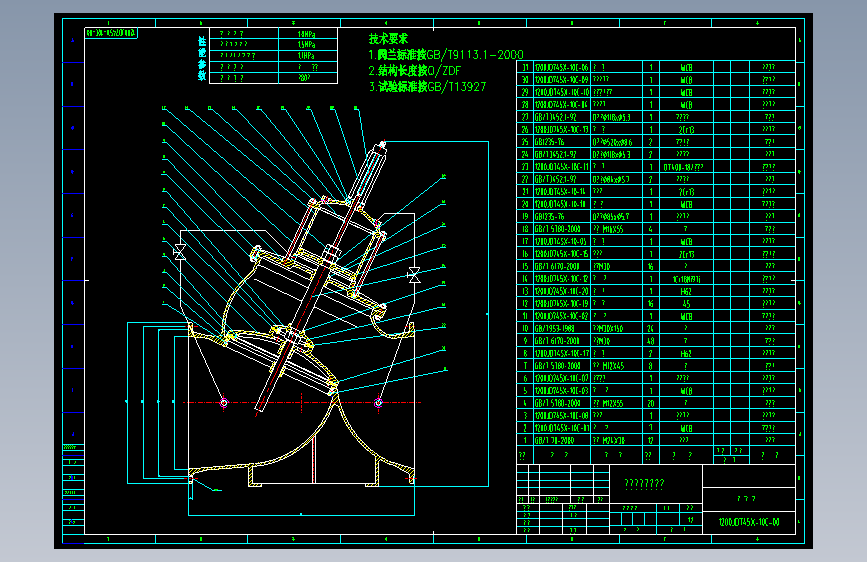Viewport: 867px width, 562px height.
Task: Select the 技术要求 heading text
Action: tap(388, 39)
